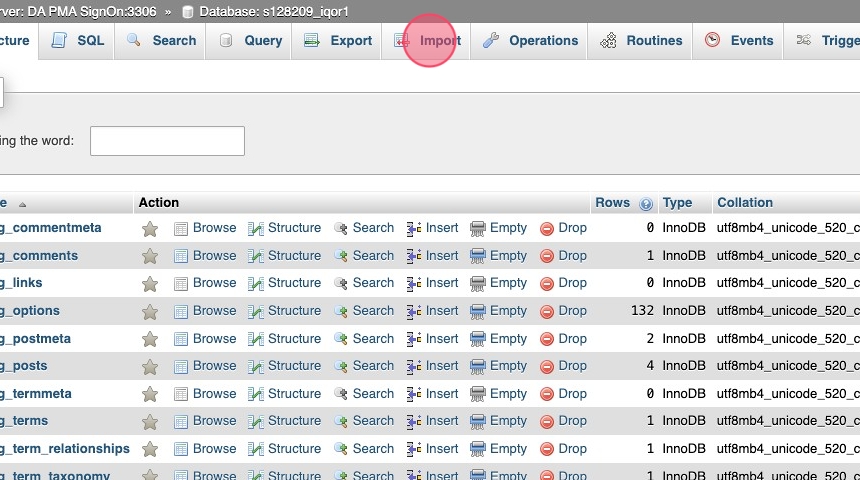Click the Drop icon for the comments table
860x480 pixels.
[547, 256]
